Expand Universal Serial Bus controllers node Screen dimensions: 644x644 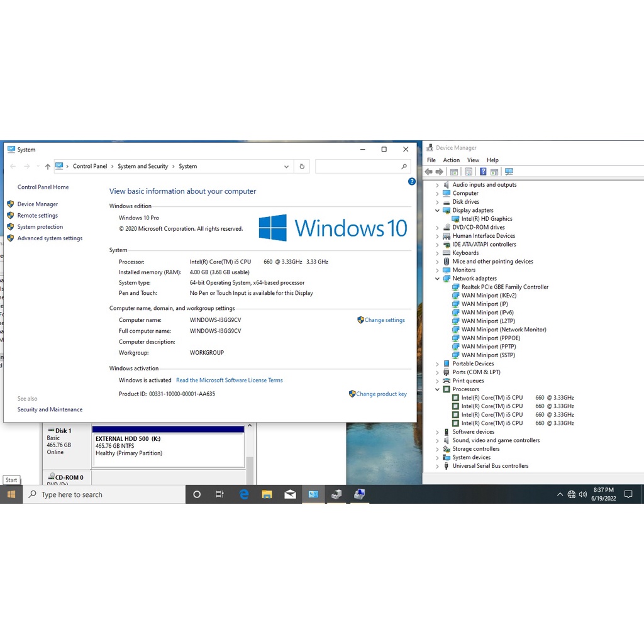(438, 466)
